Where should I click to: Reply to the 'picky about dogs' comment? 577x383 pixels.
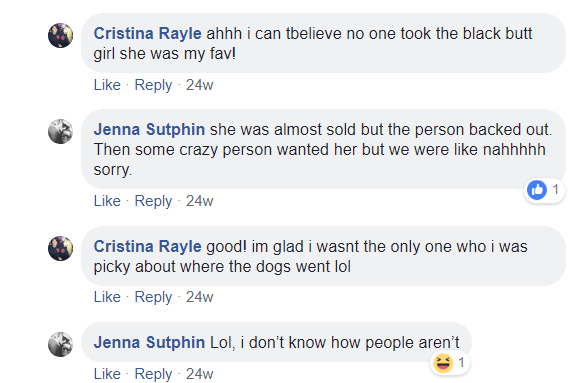click(x=153, y=297)
